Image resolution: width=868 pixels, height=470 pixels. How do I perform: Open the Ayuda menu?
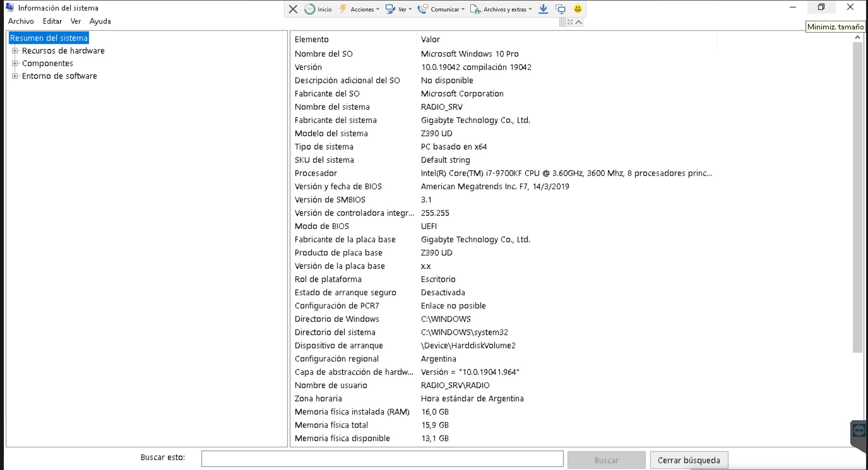coord(99,21)
